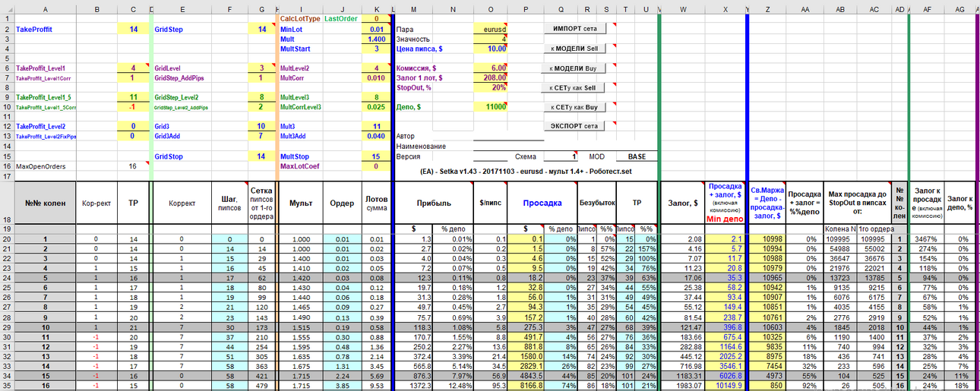The height and width of the screenshot is (391, 980).
Task: Select column header M
Action: click(413, 8)
